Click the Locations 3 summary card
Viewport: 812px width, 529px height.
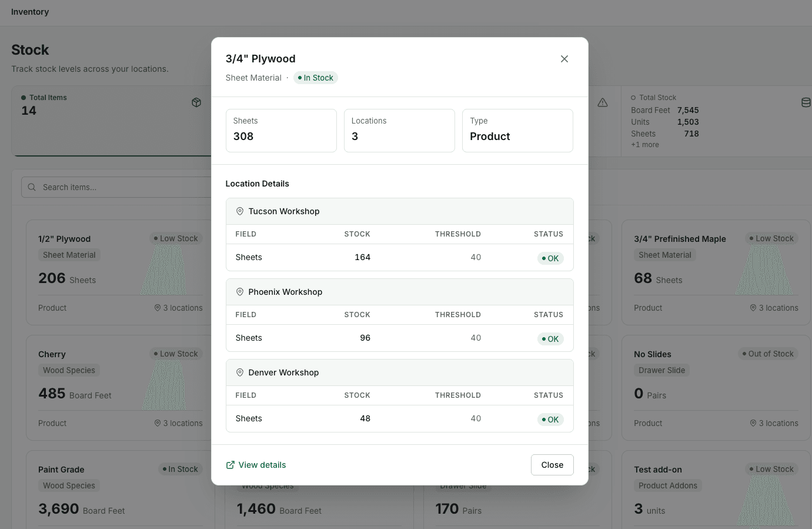[x=399, y=131]
